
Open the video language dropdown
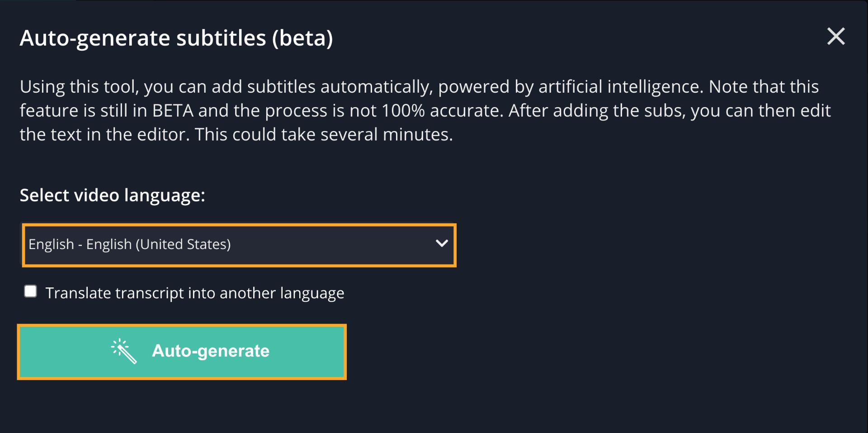point(239,245)
